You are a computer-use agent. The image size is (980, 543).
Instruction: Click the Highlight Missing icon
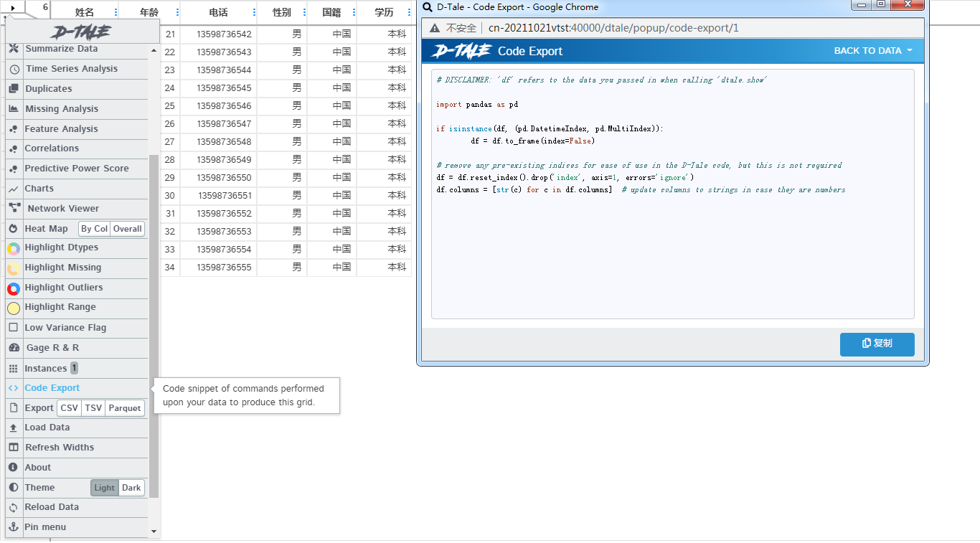14,268
